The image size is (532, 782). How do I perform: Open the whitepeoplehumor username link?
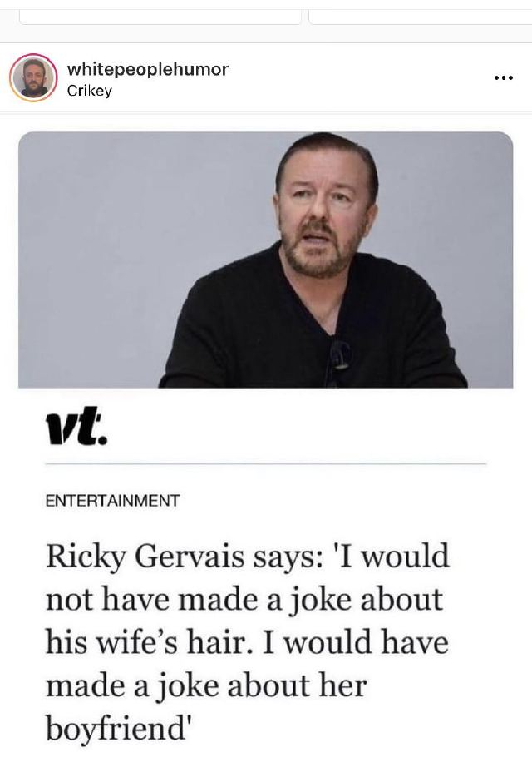(147, 70)
